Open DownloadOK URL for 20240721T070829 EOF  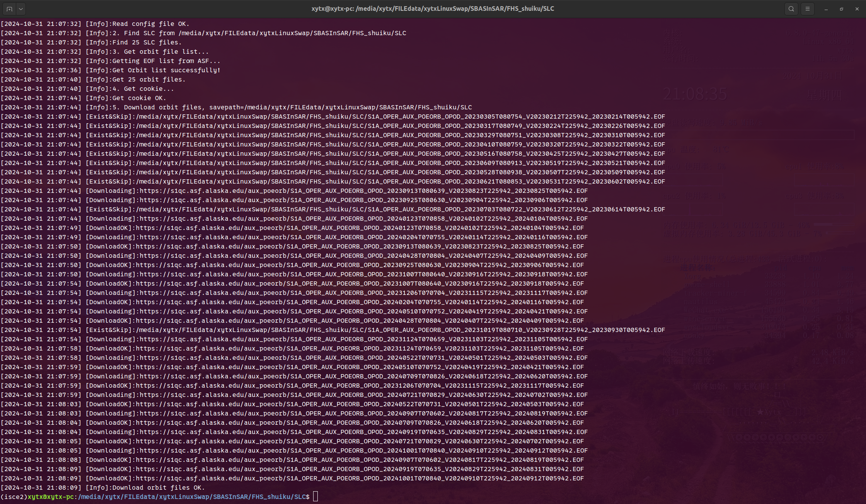pyautogui.click(x=360, y=441)
